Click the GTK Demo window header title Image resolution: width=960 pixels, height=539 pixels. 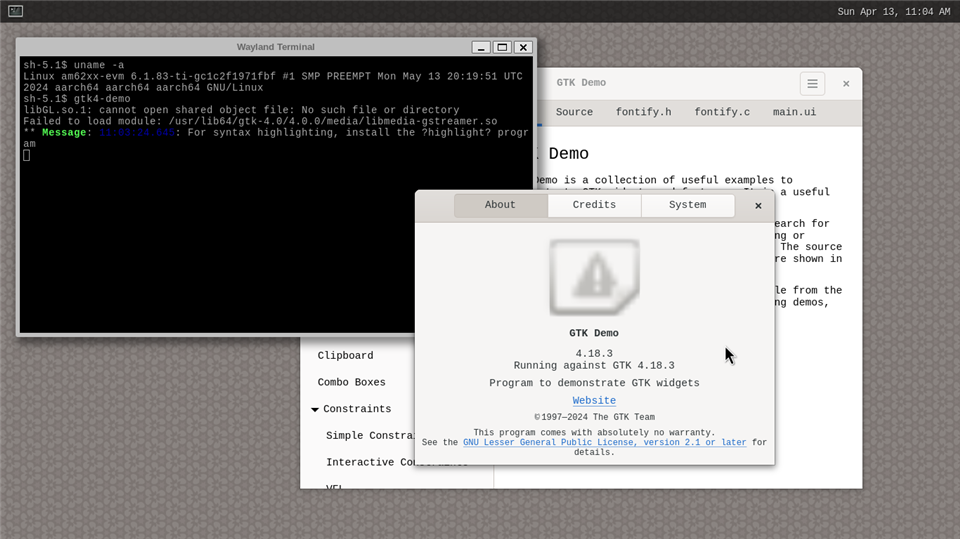pos(581,83)
